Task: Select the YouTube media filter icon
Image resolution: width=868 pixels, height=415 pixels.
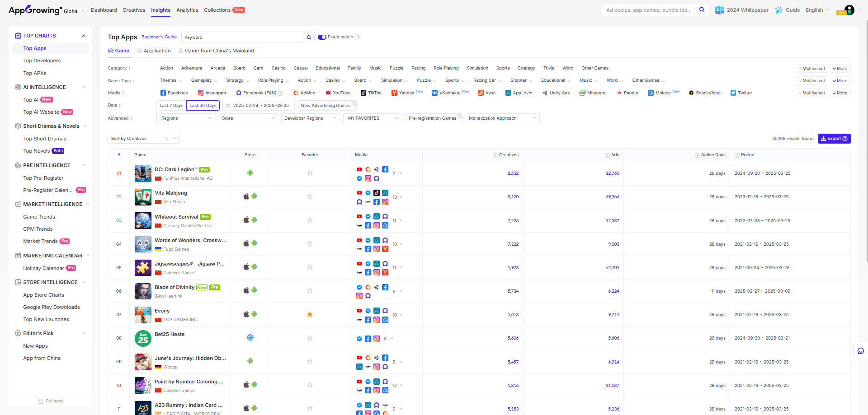Action: pos(328,93)
